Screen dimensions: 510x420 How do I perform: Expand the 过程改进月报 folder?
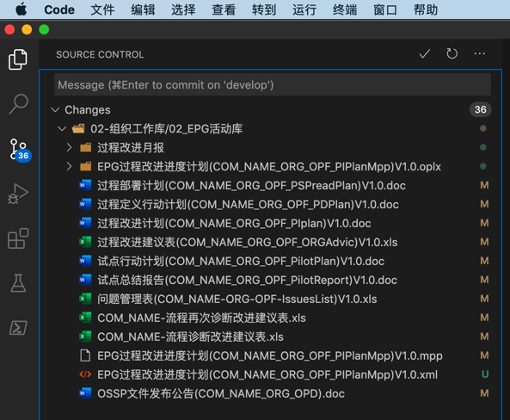[x=69, y=147]
